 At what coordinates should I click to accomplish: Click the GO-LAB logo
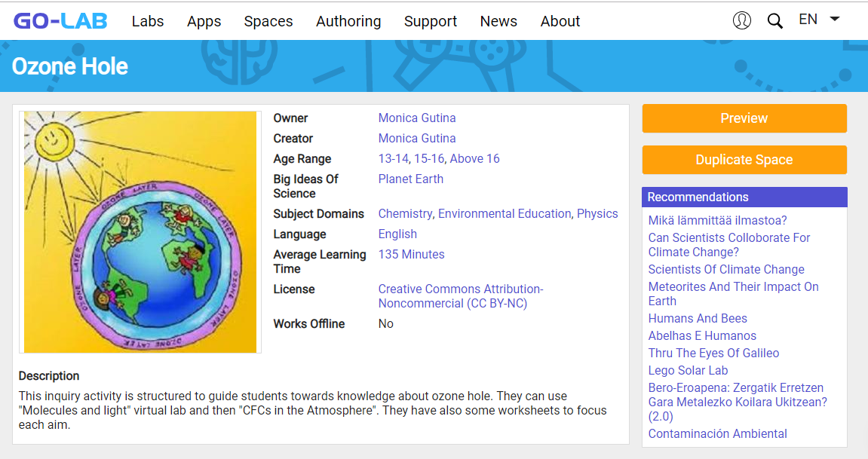[x=60, y=21]
